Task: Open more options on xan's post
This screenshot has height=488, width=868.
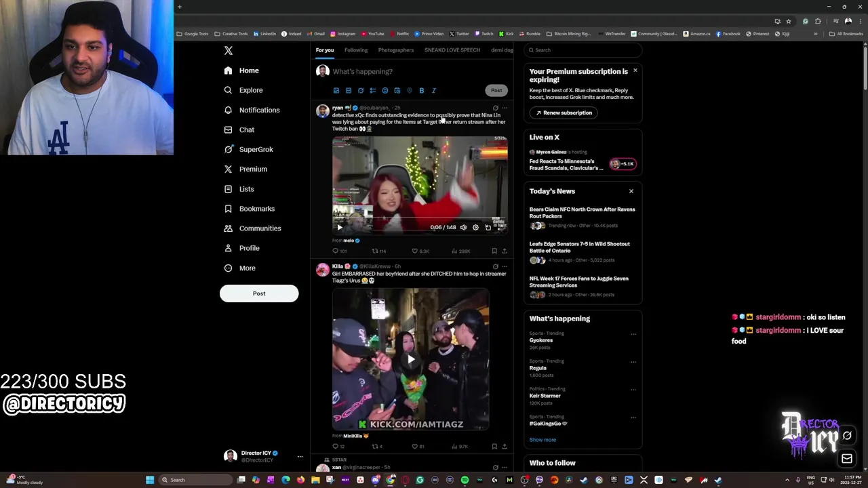Action: click(504, 467)
